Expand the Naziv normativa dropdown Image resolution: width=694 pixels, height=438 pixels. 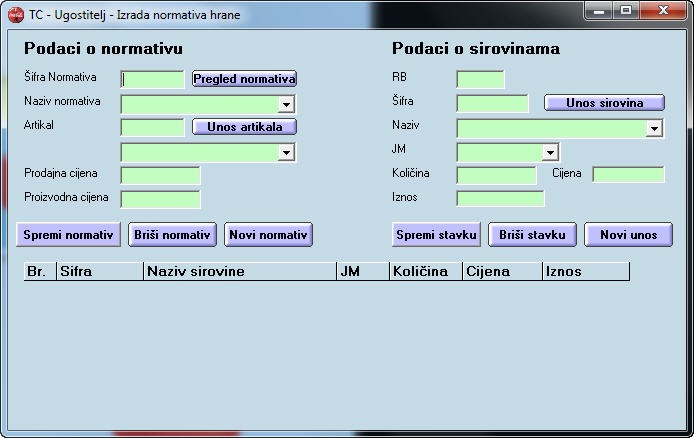click(x=286, y=104)
